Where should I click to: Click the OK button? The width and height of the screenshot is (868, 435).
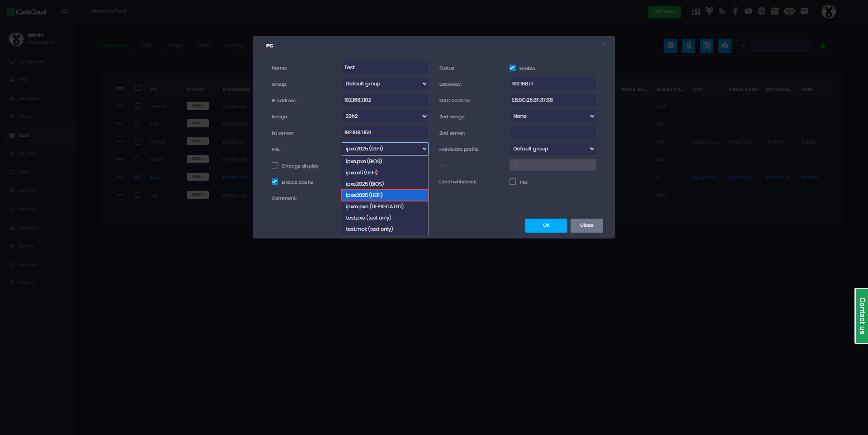coord(546,225)
